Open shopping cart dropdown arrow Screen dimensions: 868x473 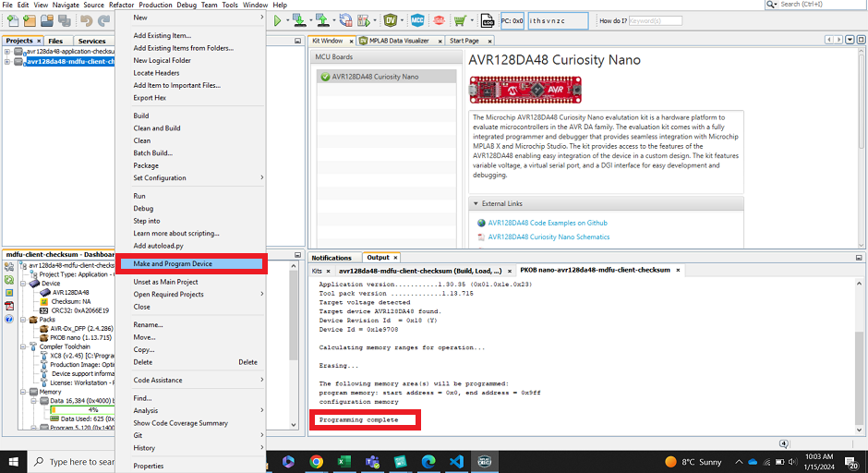click(472, 21)
